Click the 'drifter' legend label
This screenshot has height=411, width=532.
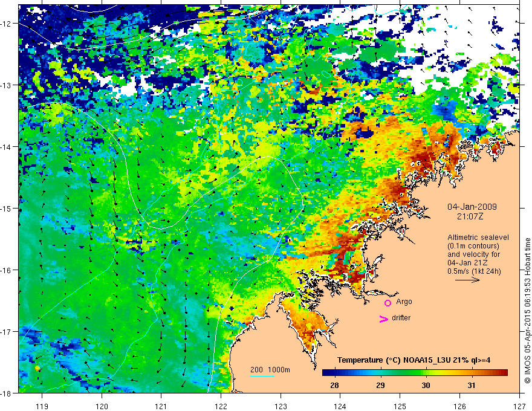click(x=401, y=318)
